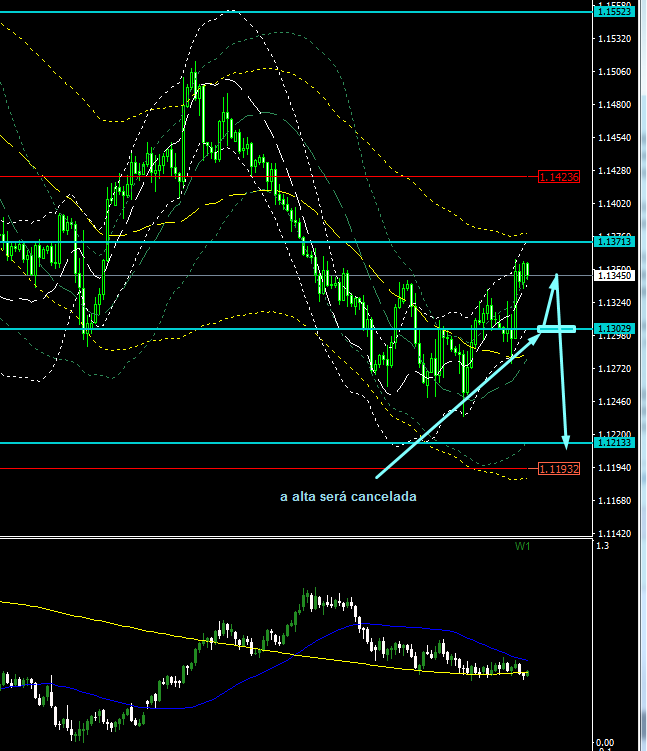Select the 'a alta será cancelada' text annotation
Screen dimensions: 647x751
coord(347,497)
